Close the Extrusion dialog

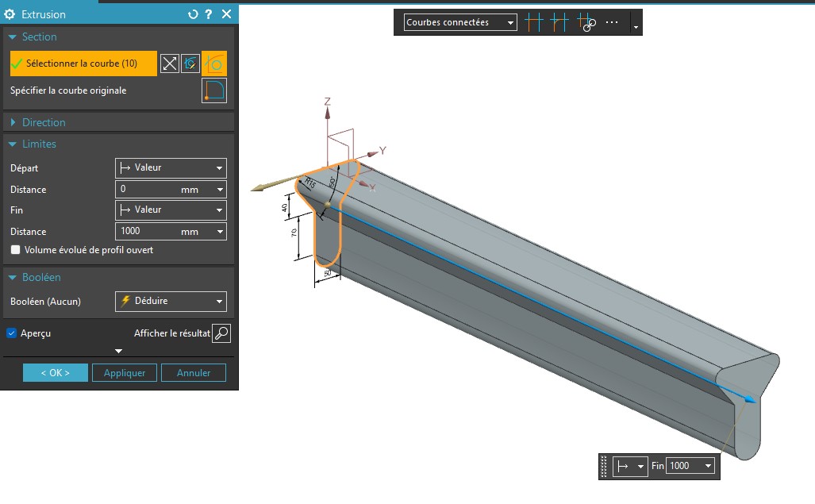pos(227,14)
